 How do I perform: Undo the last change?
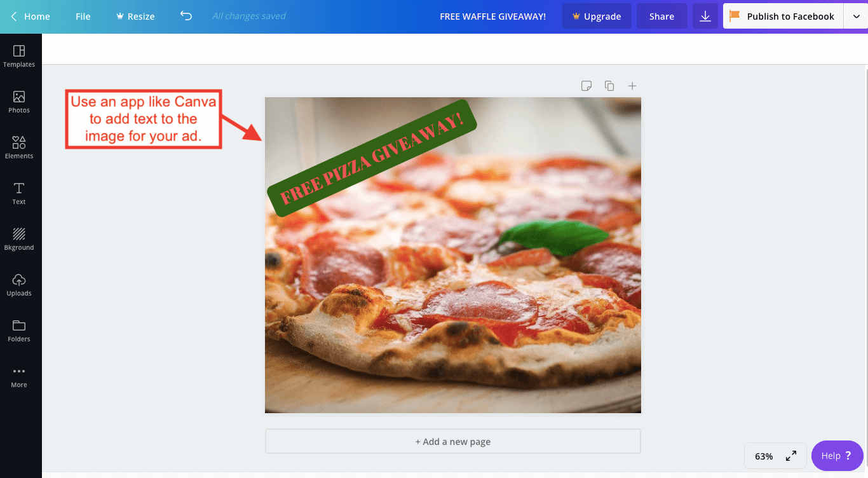pyautogui.click(x=186, y=16)
